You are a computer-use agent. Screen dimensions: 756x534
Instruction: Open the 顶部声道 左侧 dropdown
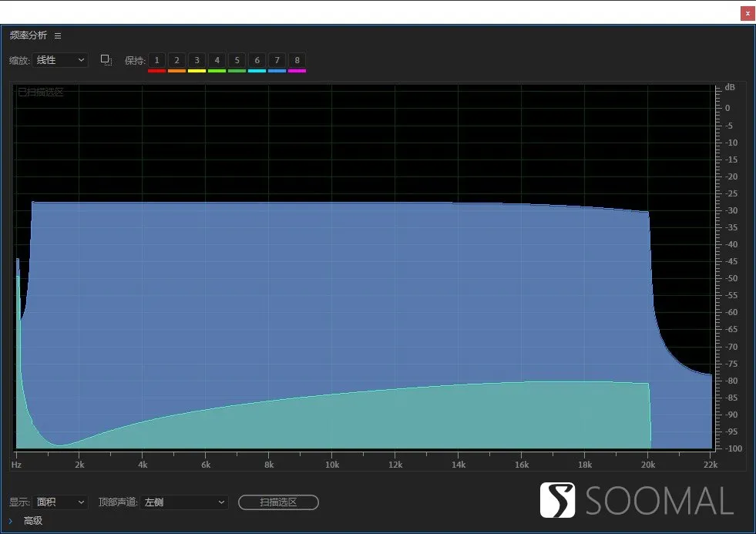[x=184, y=502]
